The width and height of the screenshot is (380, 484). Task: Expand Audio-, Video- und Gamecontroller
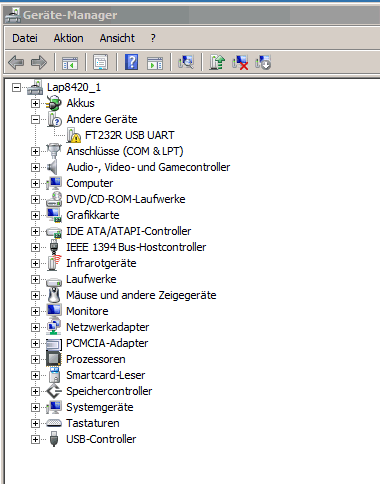(x=35, y=167)
